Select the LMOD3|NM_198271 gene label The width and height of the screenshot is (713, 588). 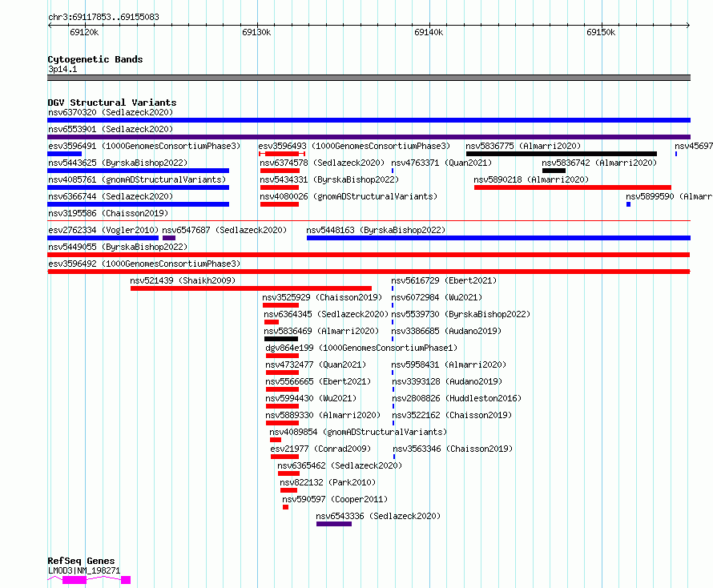pyautogui.click(x=84, y=570)
